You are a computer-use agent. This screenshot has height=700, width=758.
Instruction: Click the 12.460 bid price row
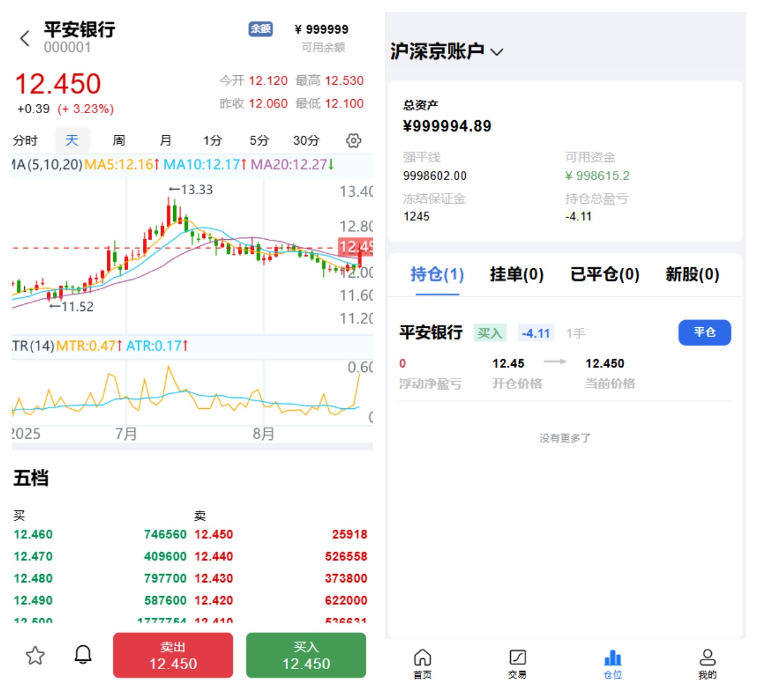(33, 534)
